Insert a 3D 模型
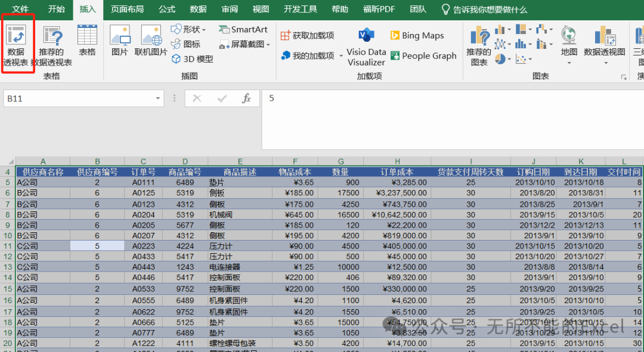 pos(192,59)
